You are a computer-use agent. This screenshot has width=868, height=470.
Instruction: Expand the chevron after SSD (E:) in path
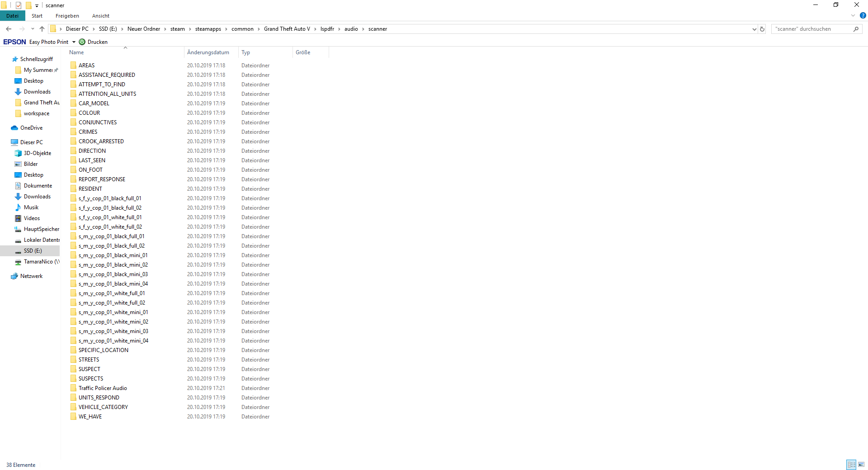click(122, 29)
